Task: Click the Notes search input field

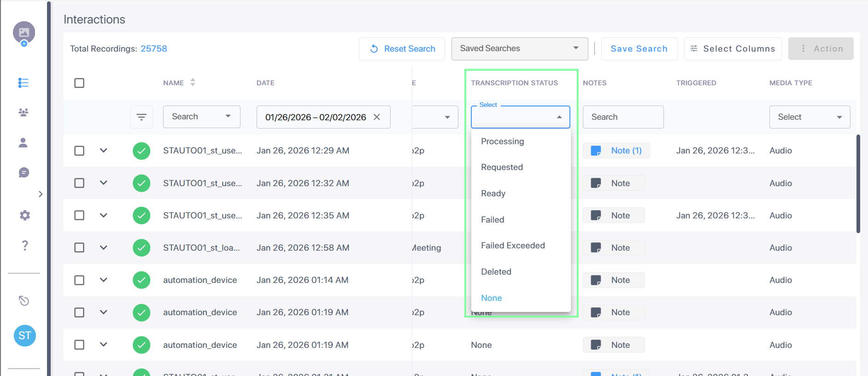Action: (x=622, y=117)
